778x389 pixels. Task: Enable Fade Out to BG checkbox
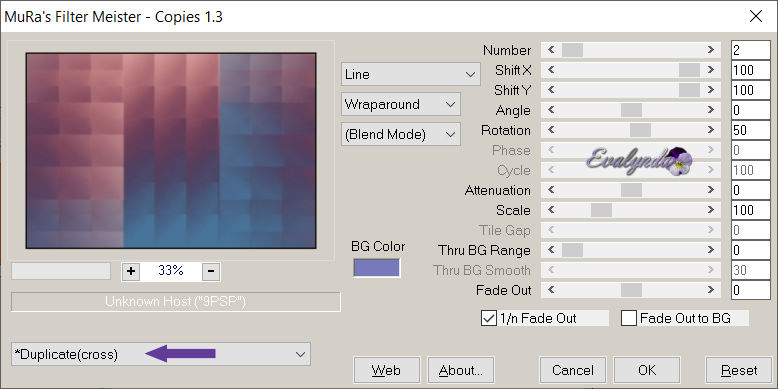click(629, 318)
